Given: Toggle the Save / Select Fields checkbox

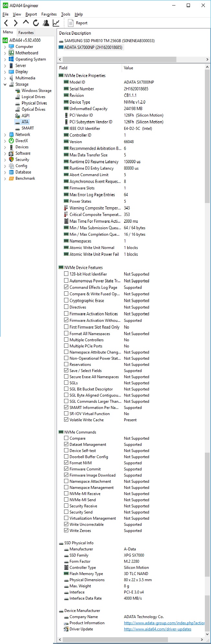Looking at the screenshot, I should [x=66, y=370].
